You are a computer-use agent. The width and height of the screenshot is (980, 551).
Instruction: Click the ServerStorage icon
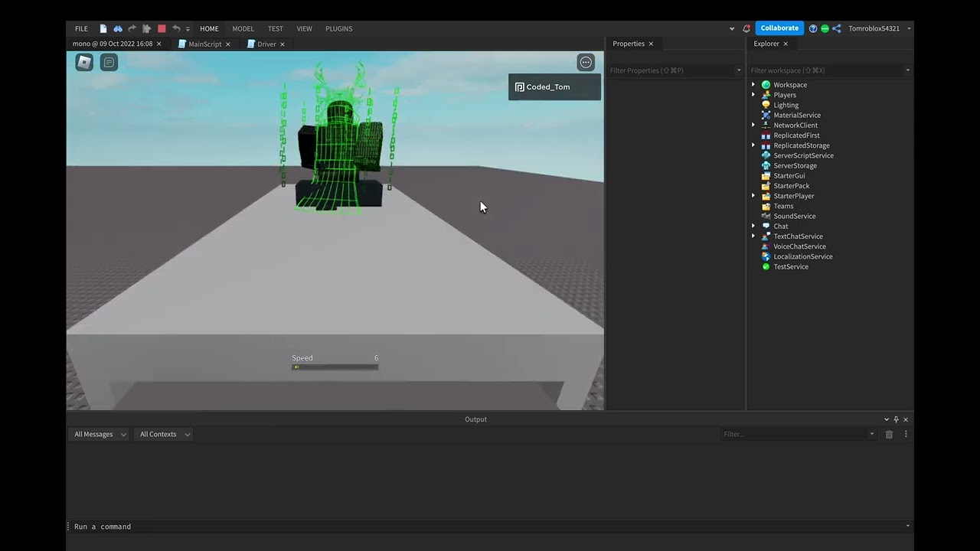point(766,165)
